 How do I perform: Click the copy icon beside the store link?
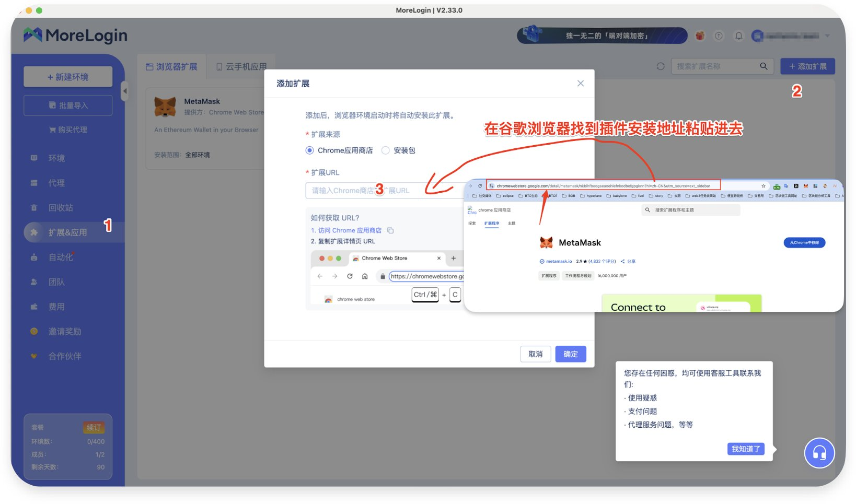(390, 230)
